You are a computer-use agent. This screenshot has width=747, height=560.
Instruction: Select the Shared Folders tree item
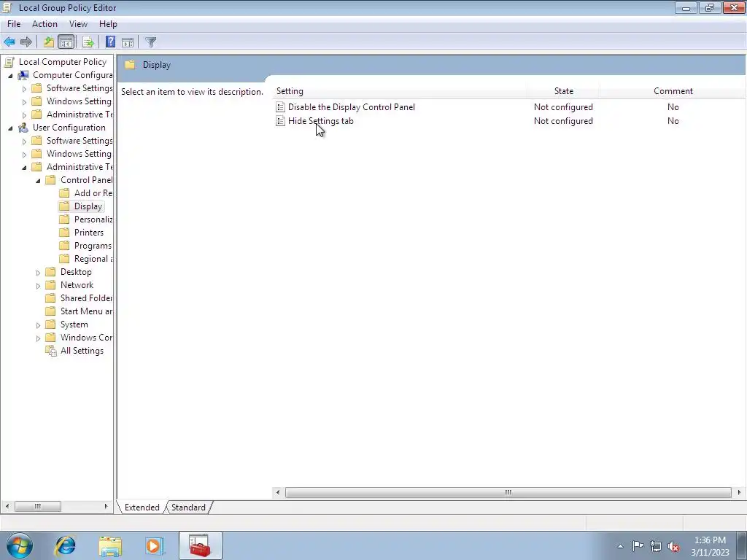point(86,298)
